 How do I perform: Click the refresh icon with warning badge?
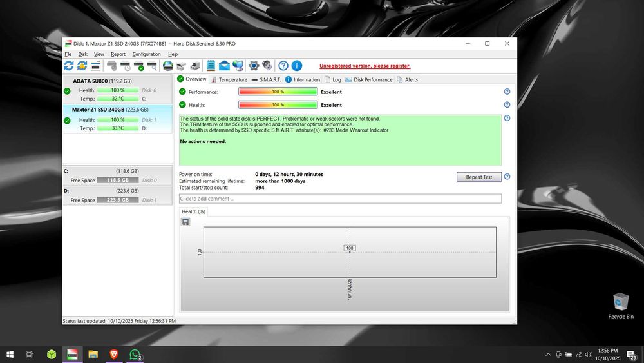click(82, 65)
